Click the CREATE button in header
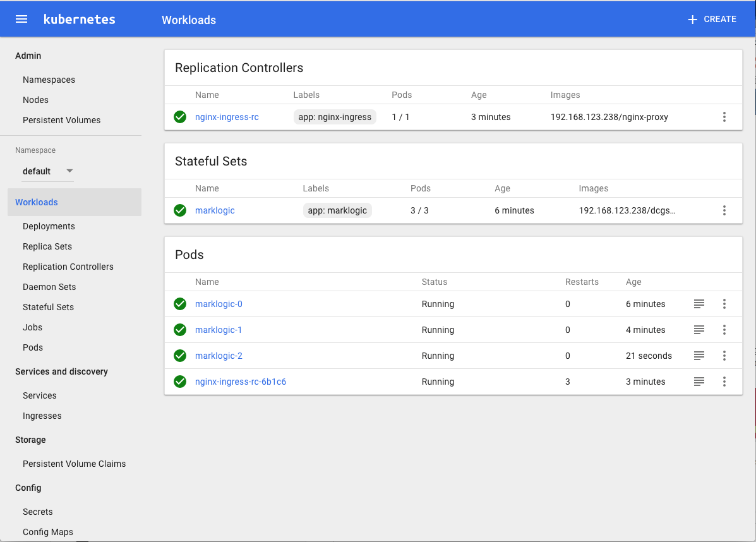This screenshot has height=542, width=756. point(712,20)
